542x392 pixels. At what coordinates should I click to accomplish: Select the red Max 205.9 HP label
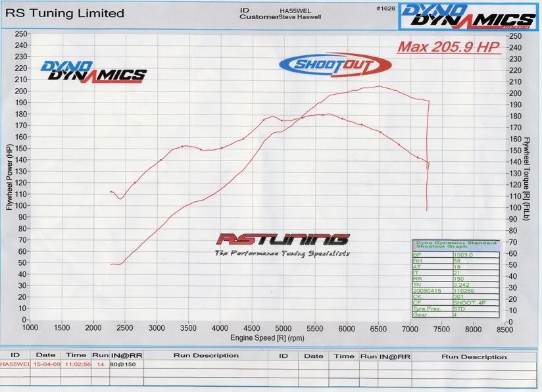click(448, 47)
